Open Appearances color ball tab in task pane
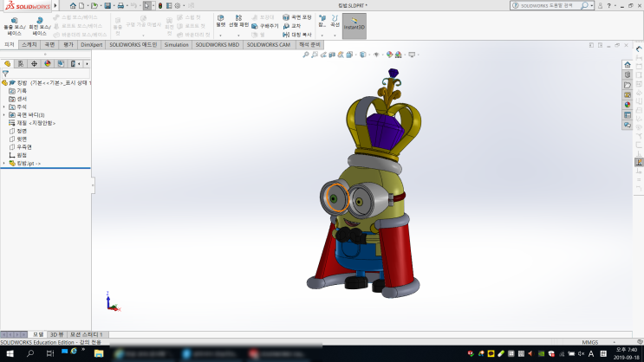The width and height of the screenshot is (644, 362). click(628, 105)
